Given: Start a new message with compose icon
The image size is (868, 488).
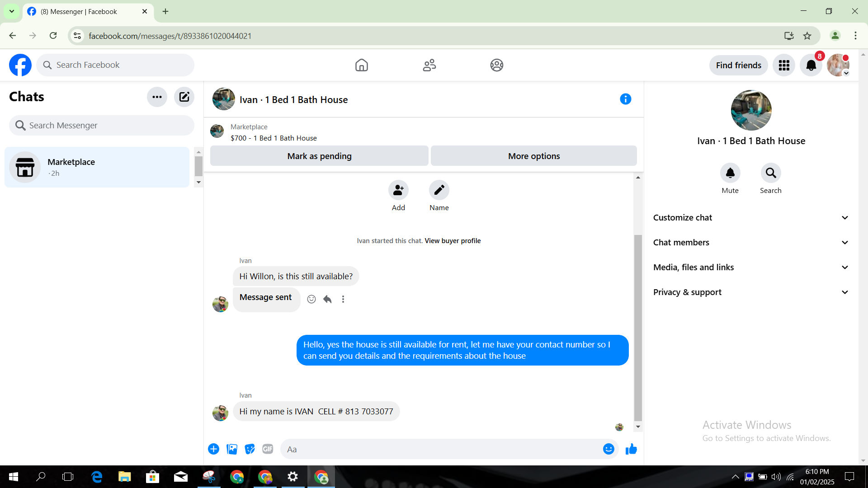Looking at the screenshot, I should point(184,97).
